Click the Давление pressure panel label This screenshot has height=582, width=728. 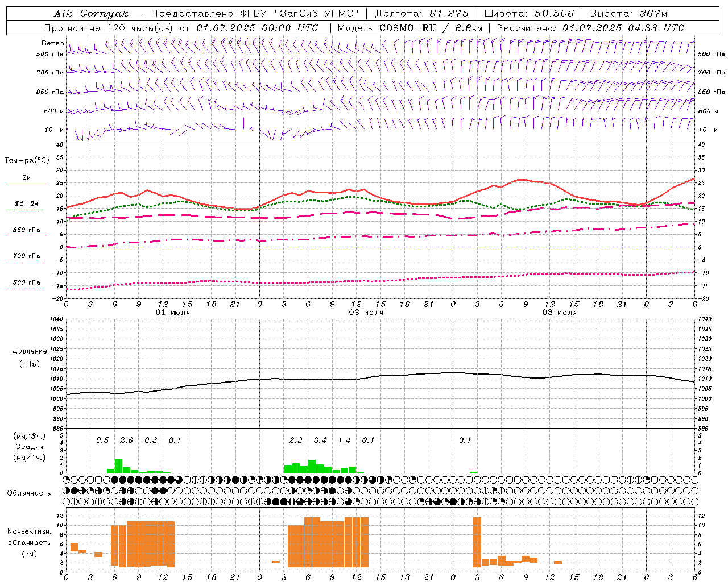[x=30, y=351]
